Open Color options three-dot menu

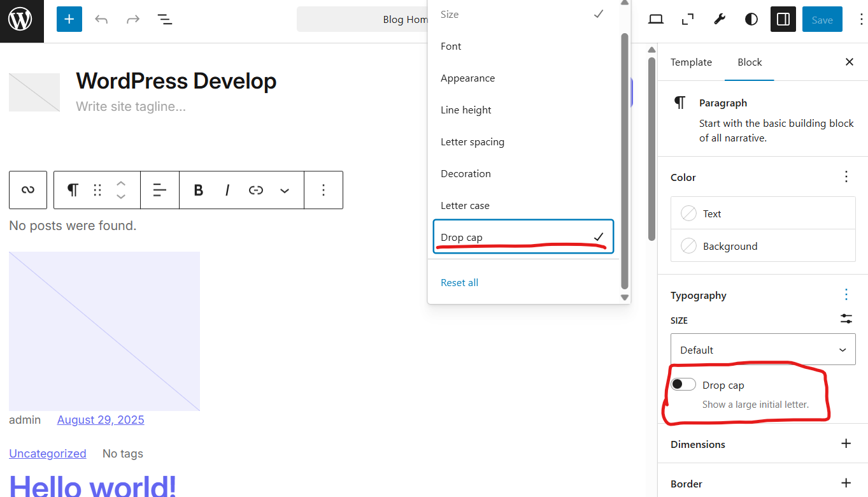coord(846,176)
